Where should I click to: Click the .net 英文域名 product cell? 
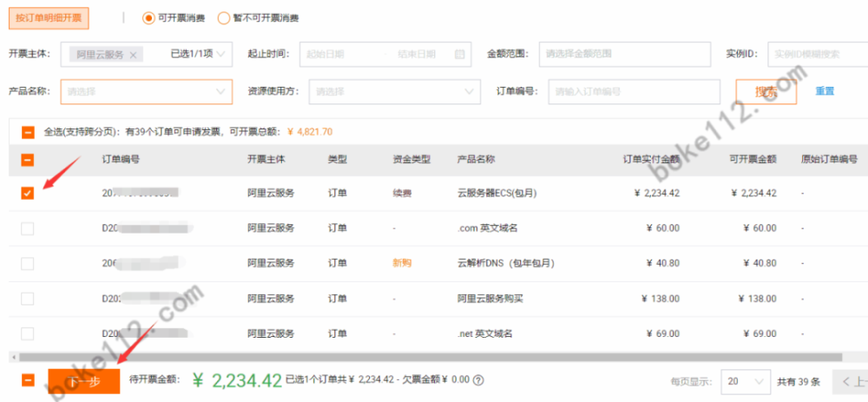(x=485, y=334)
